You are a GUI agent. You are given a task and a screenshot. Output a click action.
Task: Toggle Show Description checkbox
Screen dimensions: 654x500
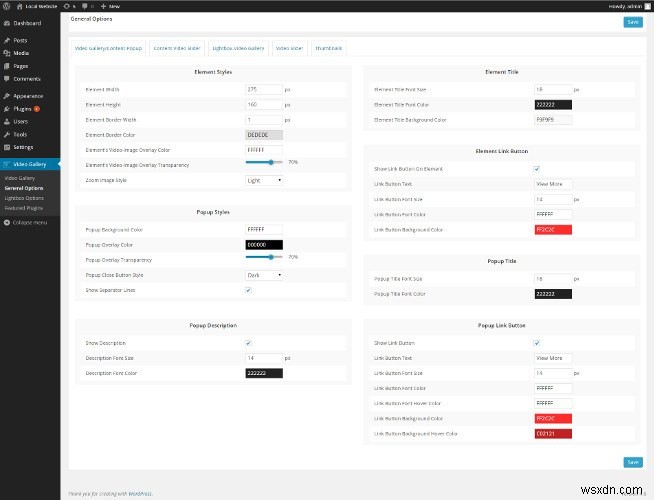coord(248,343)
